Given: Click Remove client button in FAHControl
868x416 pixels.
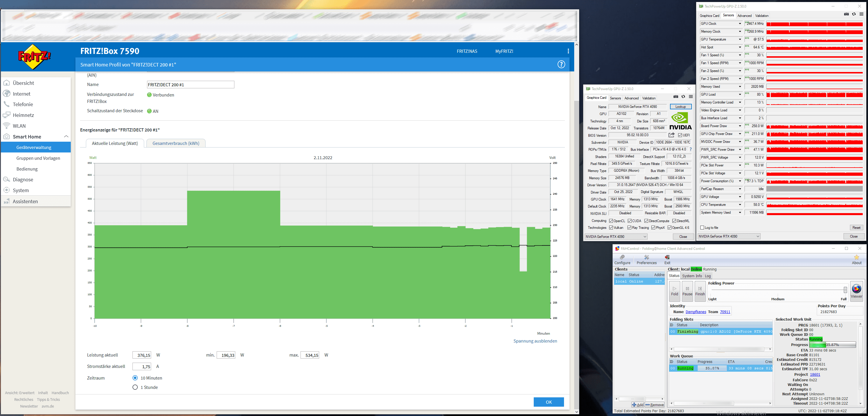Looking at the screenshot, I should click(655, 405).
